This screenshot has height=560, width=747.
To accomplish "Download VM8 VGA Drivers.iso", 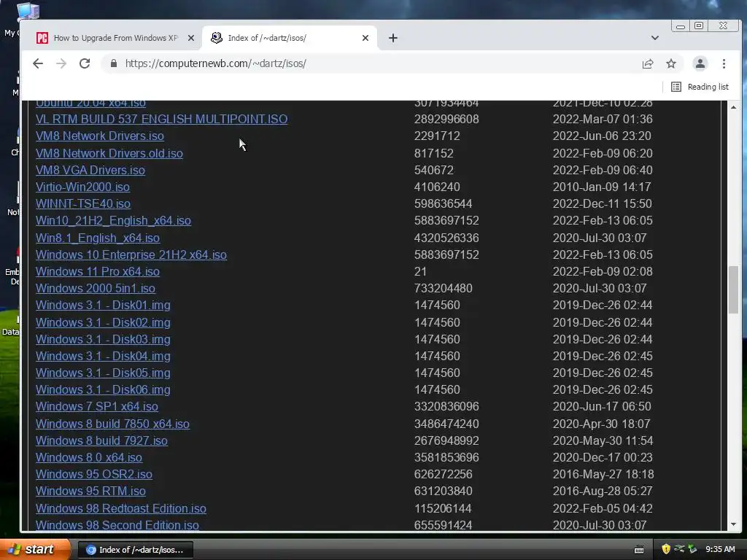I will tap(90, 170).
